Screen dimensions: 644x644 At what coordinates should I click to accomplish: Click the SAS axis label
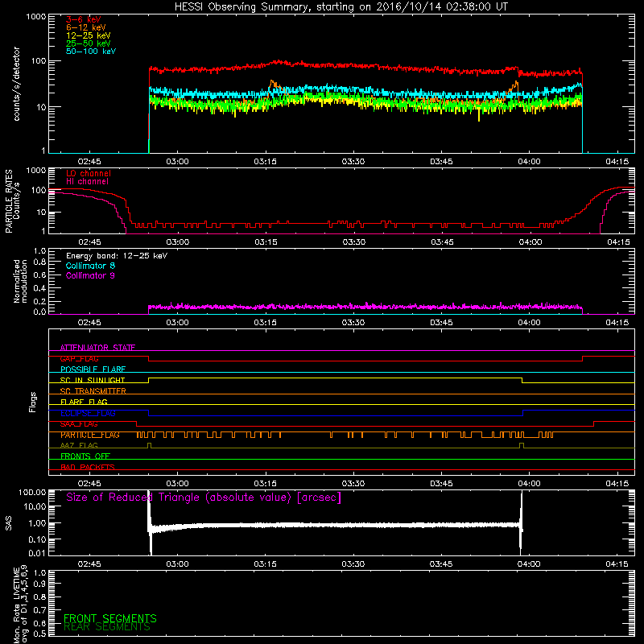8,522
